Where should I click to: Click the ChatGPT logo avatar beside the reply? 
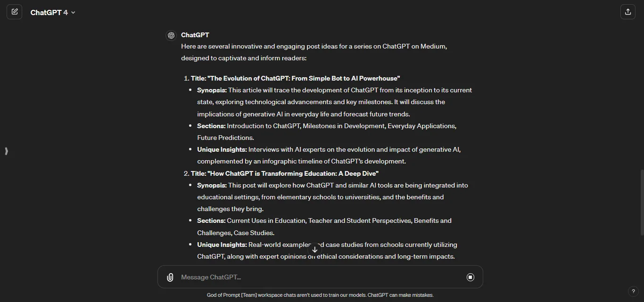171,35
